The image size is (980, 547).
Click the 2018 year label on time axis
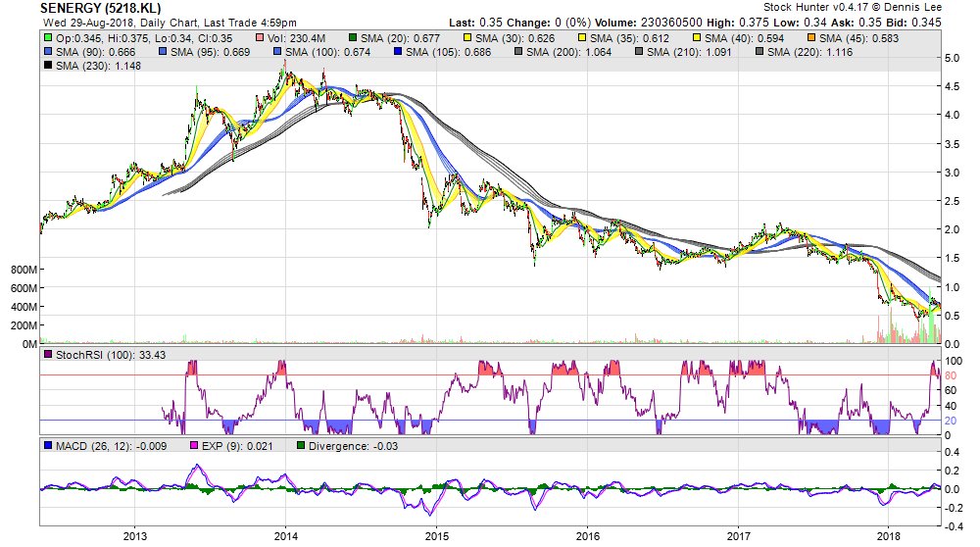(889, 536)
